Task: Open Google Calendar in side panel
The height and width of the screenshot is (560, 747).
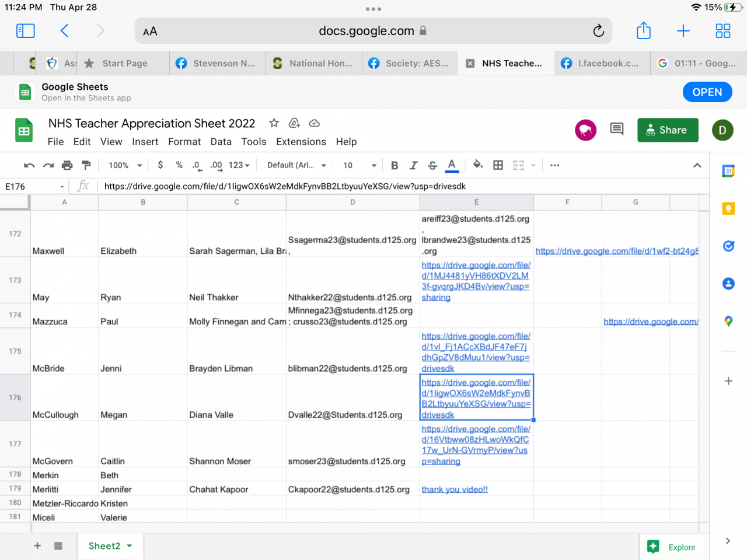Action: coord(728,171)
